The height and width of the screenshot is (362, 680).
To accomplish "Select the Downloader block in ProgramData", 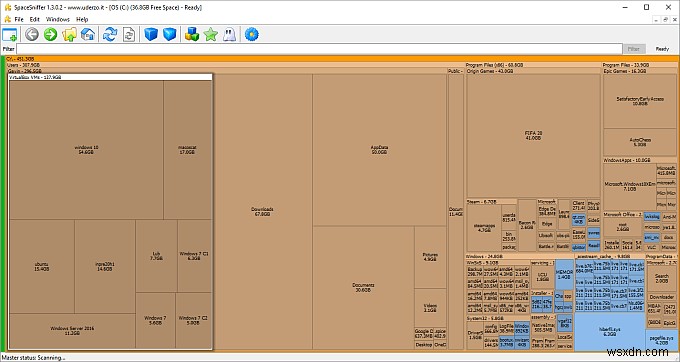I will (x=661, y=297).
